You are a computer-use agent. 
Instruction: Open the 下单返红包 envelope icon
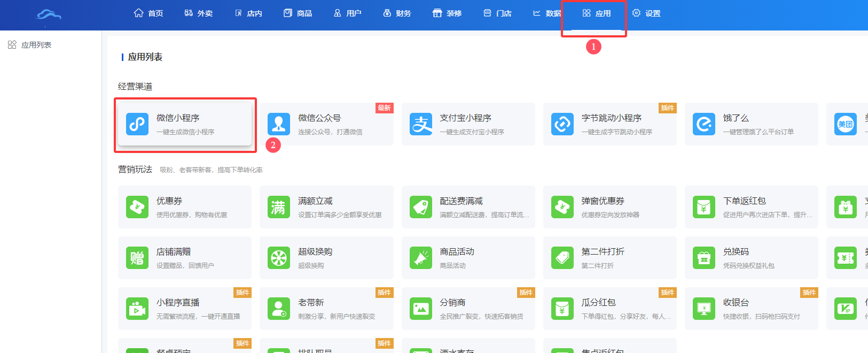704,207
